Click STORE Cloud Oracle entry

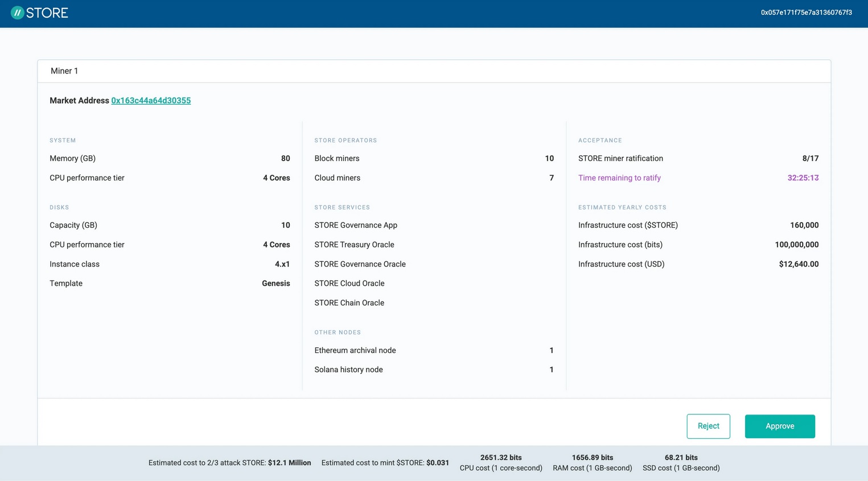[349, 283]
